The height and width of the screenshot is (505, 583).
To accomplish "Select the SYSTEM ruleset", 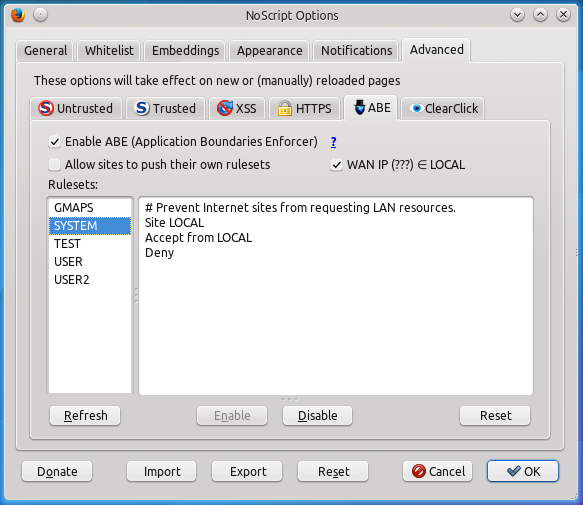I will (x=90, y=226).
